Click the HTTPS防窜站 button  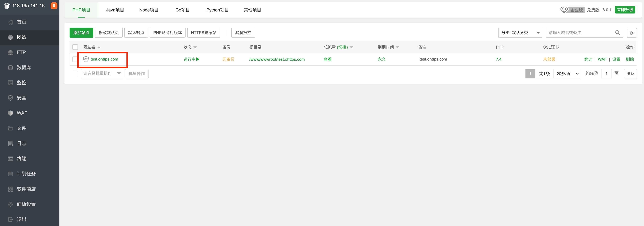click(x=203, y=33)
